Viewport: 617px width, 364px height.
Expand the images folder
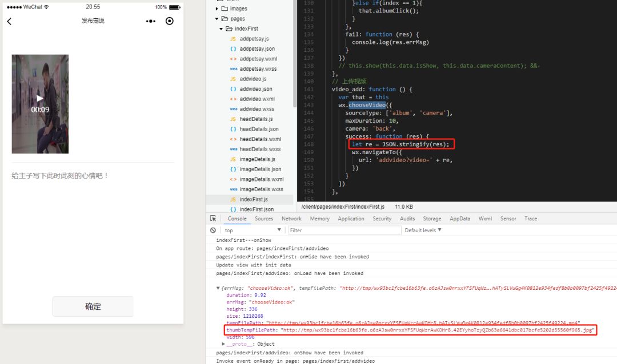217,8
